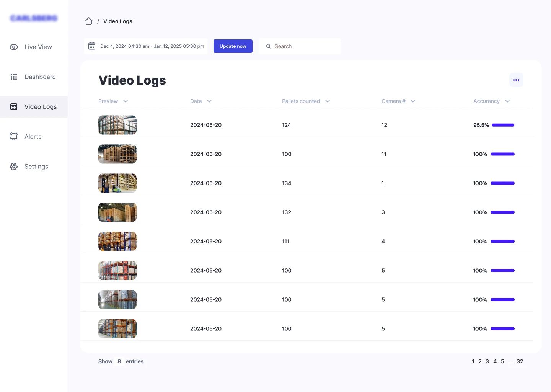This screenshot has height=392, width=551.
Task: Expand Accurancy column sort chevron
Action: (x=507, y=101)
